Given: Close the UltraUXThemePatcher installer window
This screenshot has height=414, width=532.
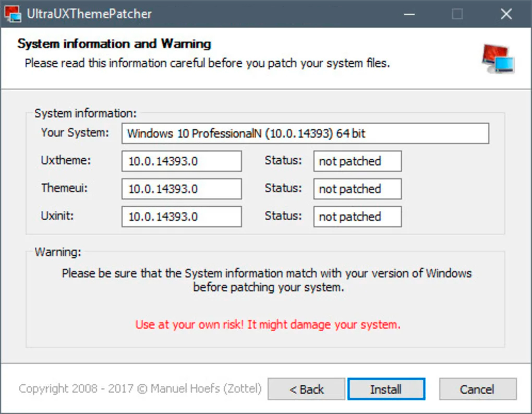Looking at the screenshot, I should [505, 14].
